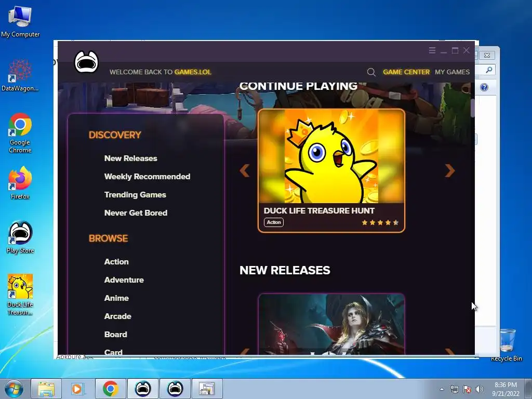Open File Explorer from taskbar

(46, 389)
